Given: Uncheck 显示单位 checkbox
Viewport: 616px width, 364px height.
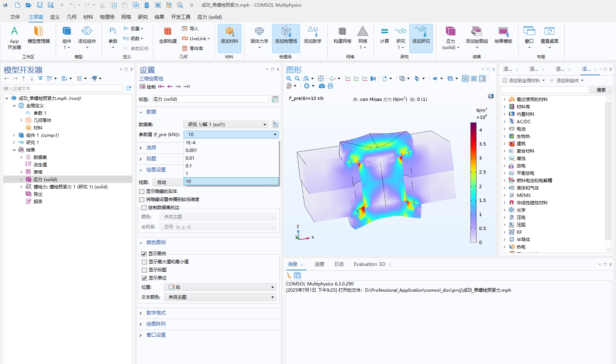Looking at the screenshot, I should click(144, 278).
